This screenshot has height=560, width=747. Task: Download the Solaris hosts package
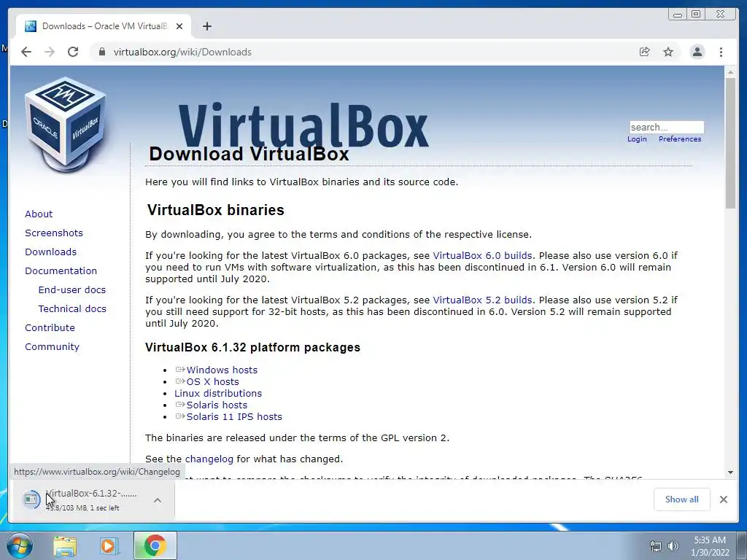217,405
